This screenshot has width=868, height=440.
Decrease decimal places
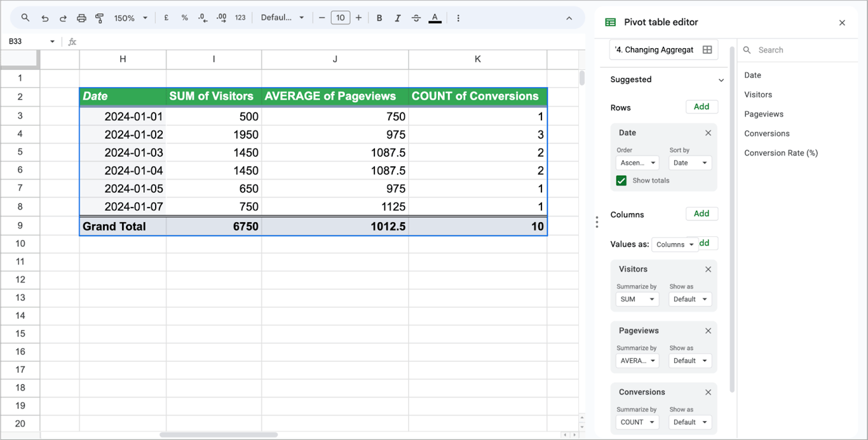[203, 18]
